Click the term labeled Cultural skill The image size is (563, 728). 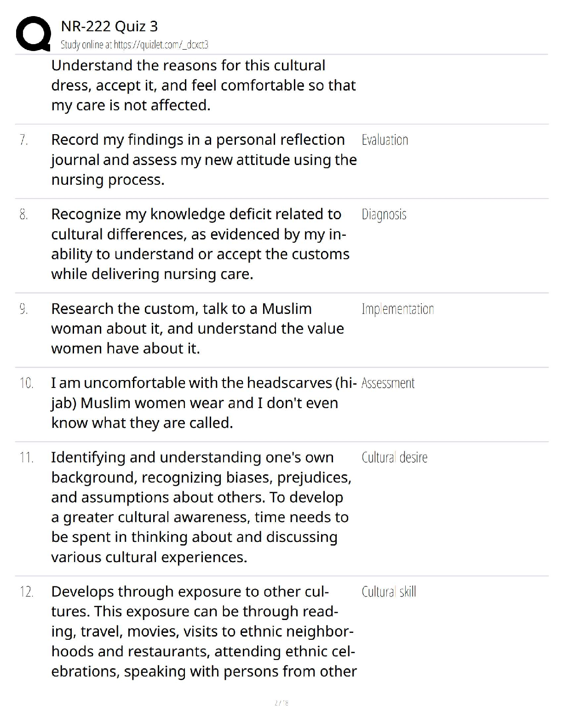[389, 591]
